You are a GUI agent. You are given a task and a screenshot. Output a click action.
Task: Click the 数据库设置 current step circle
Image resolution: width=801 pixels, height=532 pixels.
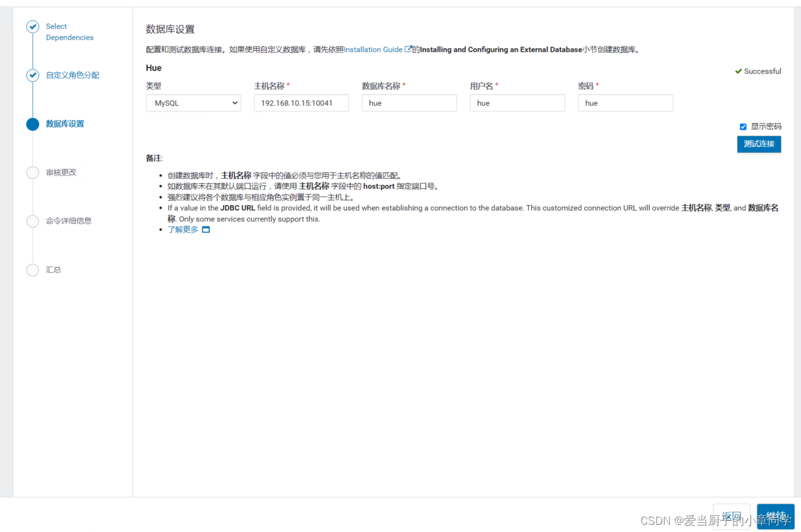coord(33,124)
